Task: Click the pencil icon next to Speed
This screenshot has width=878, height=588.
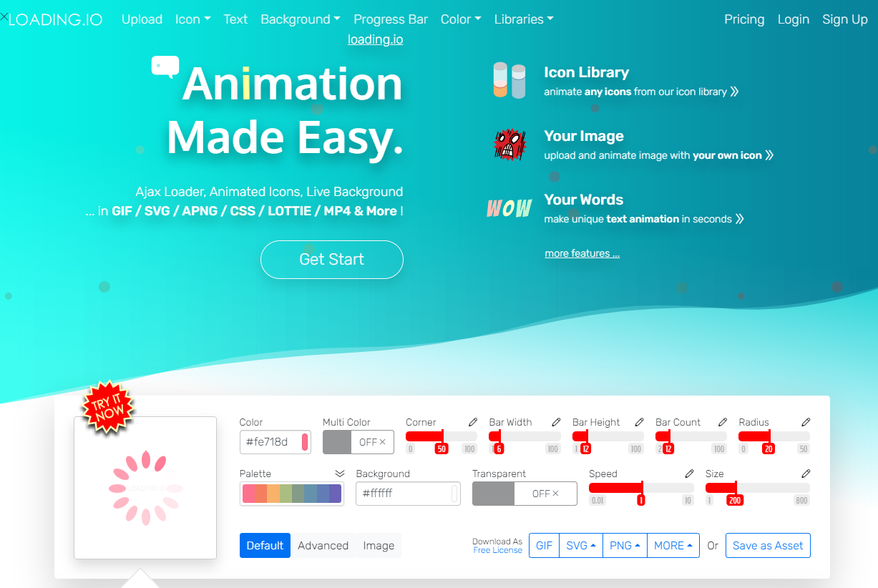Action: point(689,474)
